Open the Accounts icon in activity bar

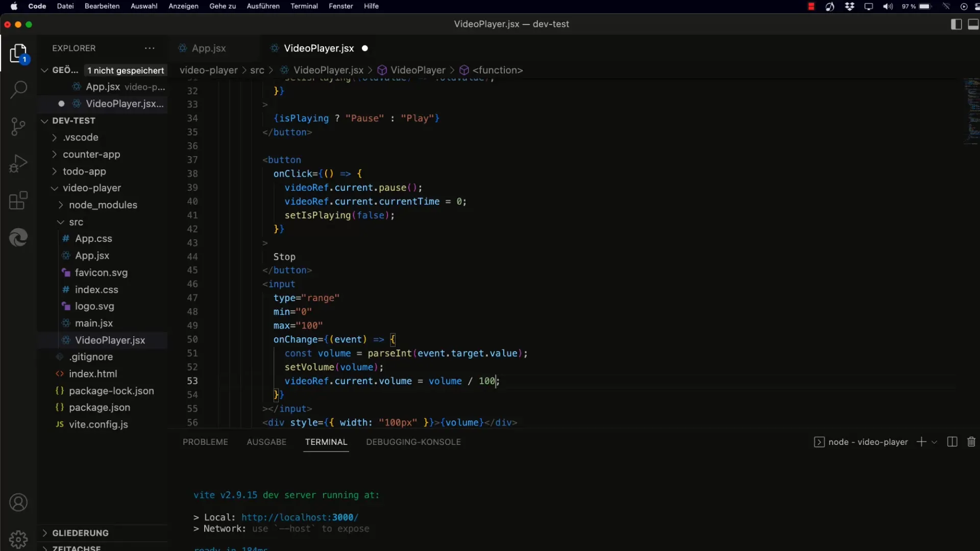click(18, 503)
